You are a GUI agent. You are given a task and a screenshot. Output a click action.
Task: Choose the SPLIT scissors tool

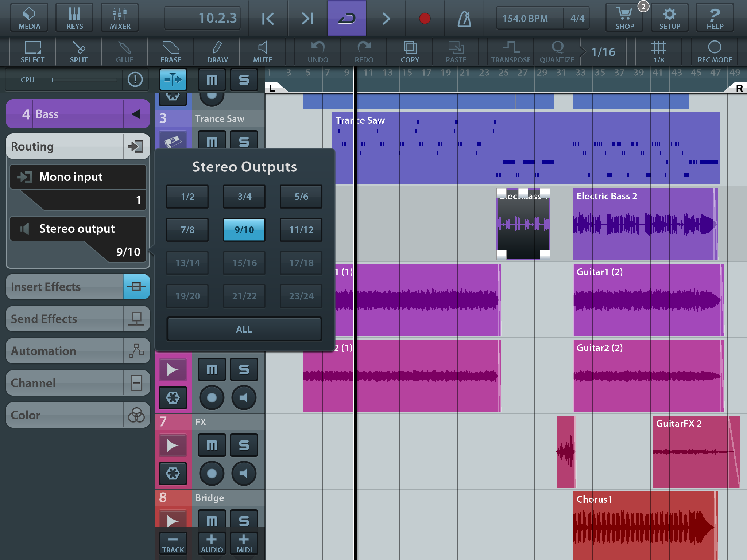79,52
